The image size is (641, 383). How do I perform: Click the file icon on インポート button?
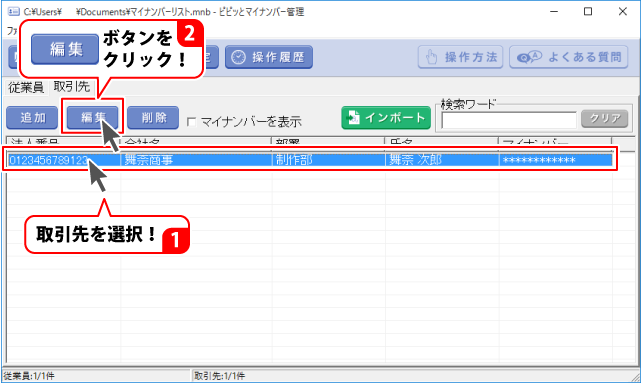coord(353,118)
